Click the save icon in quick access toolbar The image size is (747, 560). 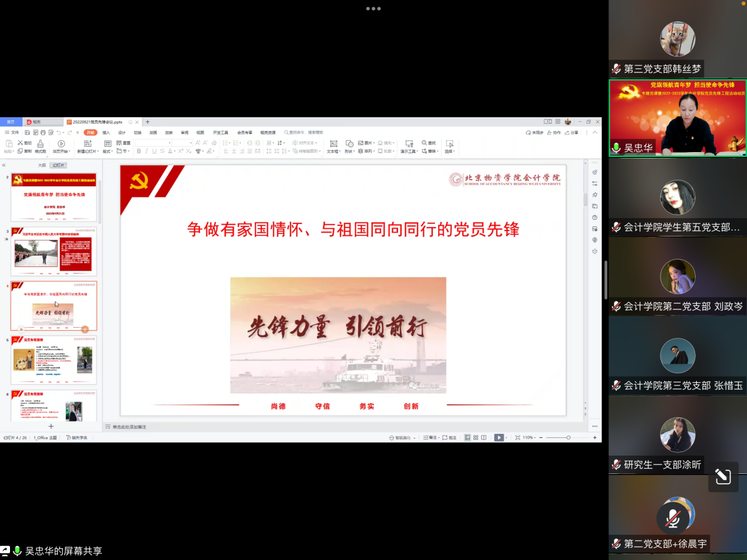(28, 133)
